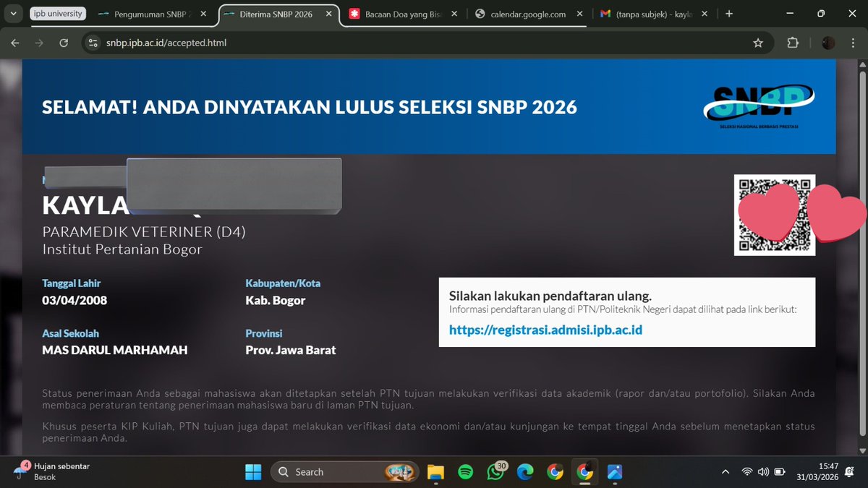The width and height of the screenshot is (868, 488).
Task: Open the Chrome three-dot menu
Action: click(x=853, y=43)
